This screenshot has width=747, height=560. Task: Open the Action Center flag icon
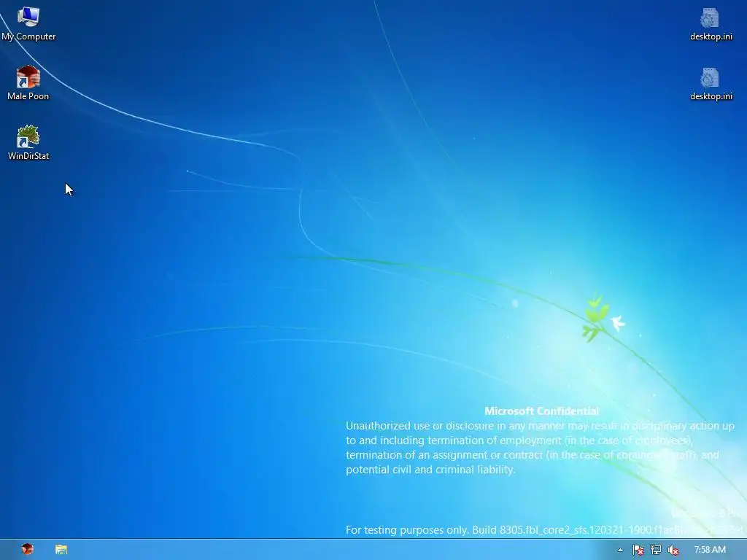click(x=638, y=550)
